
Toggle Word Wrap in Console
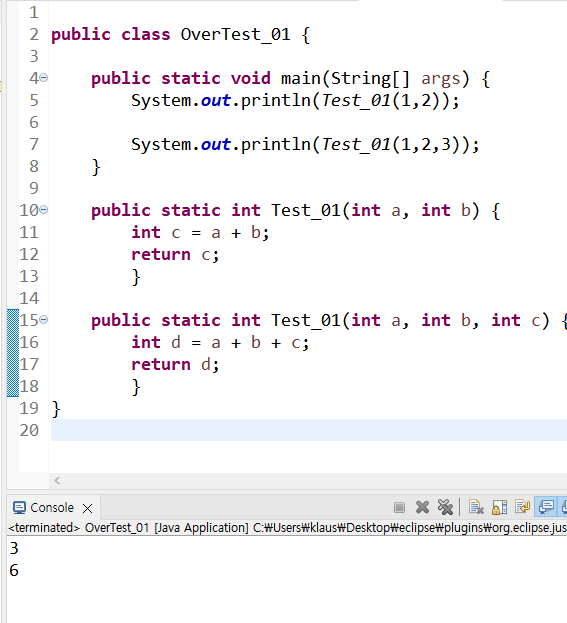[522, 507]
